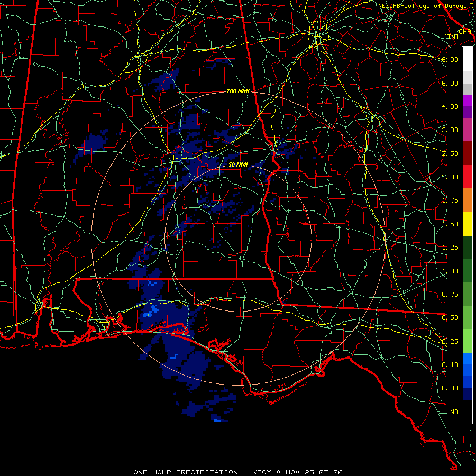Pick the dark red swatch above 2.50
476x476 pixels.
point(467,153)
